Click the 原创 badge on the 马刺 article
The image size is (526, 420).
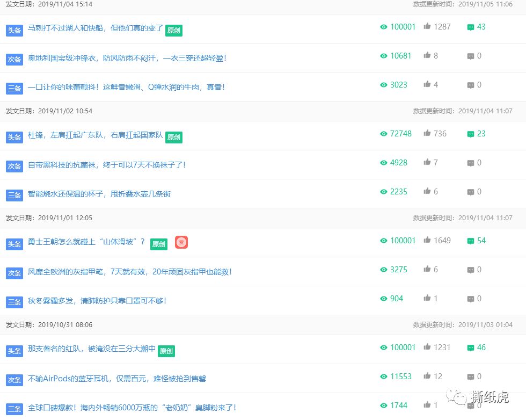(174, 31)
